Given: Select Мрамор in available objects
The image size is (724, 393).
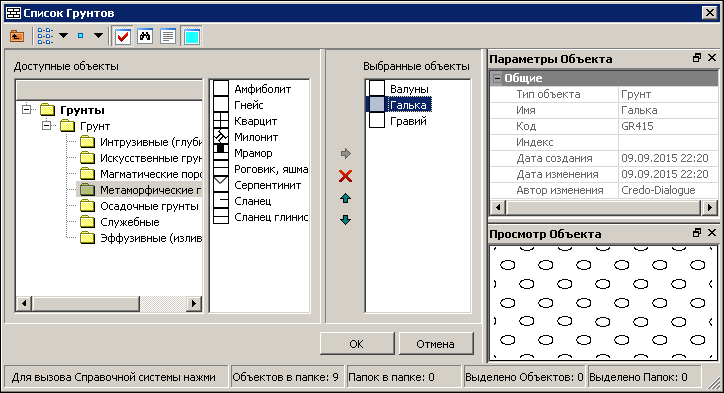Looking at the screenshot, I should (253, 153).
